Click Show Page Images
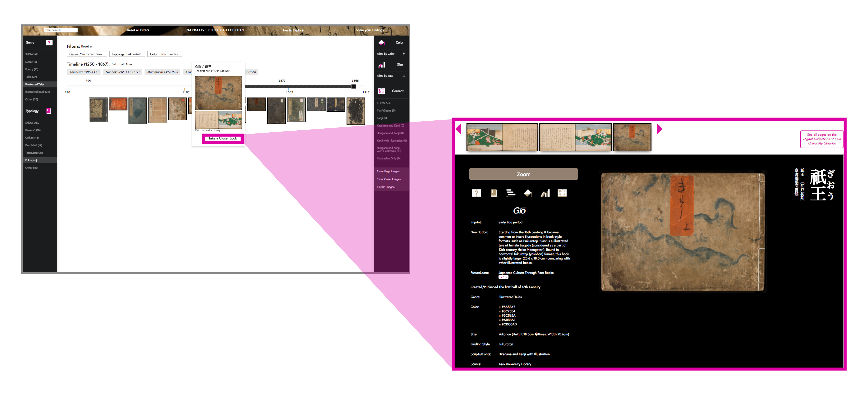 tap(388, 171)
